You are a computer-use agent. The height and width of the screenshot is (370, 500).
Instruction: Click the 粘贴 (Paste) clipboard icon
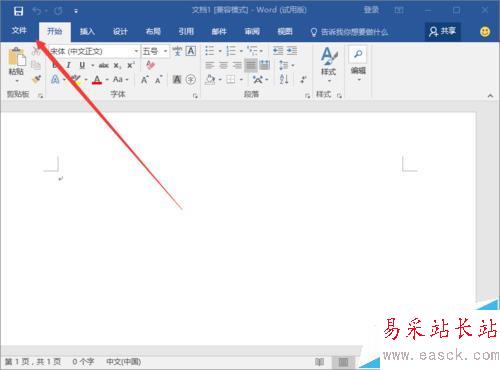coord(17,57)
